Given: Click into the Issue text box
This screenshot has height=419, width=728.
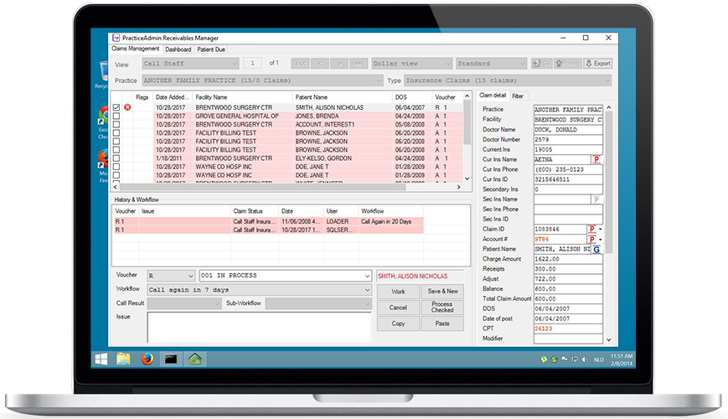Looking at the screenshot, I should pyautogui.click(x=259, y=327).
